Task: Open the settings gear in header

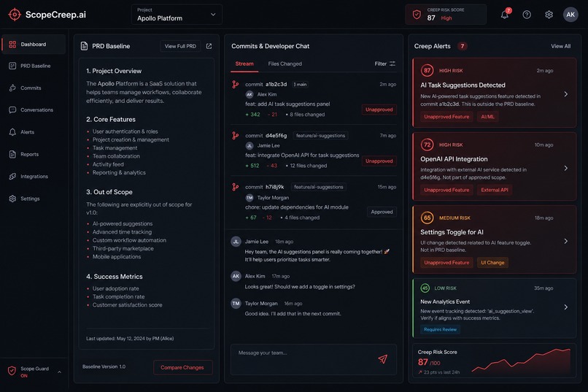Action: click(x=549, y=15)
